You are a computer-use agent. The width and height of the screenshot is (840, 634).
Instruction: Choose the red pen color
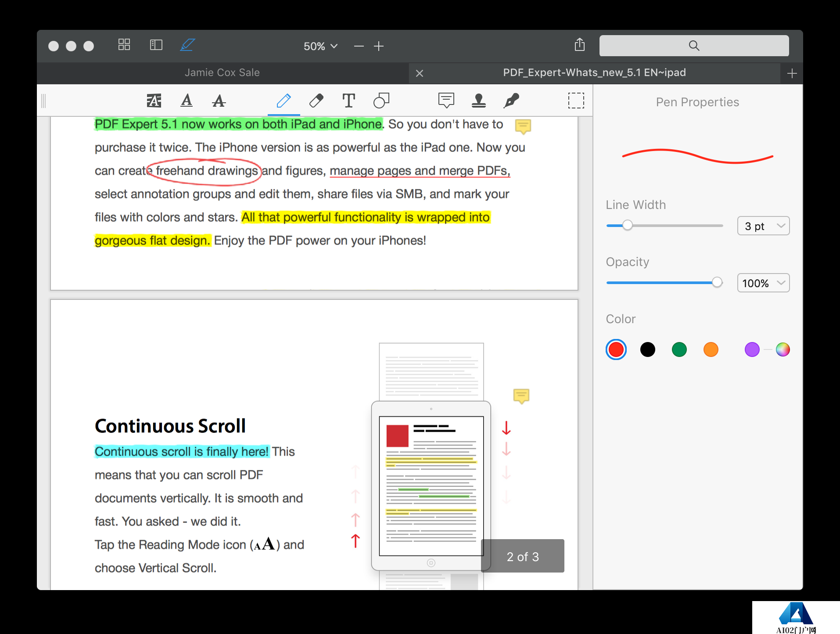(616, 349)
